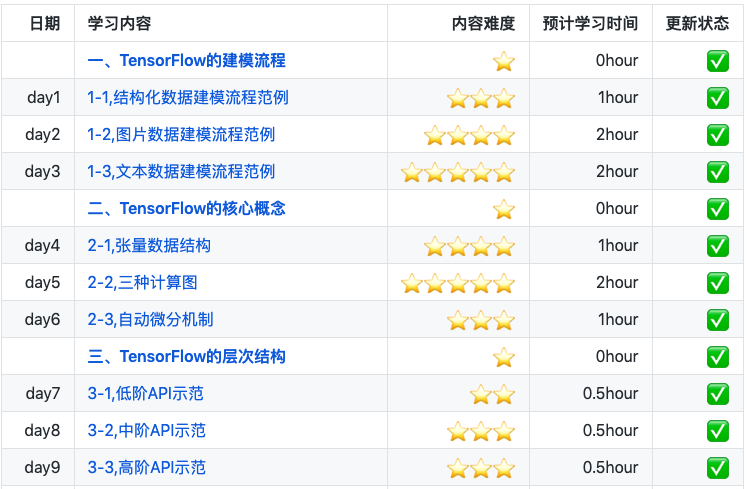Click the green checkmark in the day7 row
Image resolution: width=747 pixels, height=489 pixels.
718,394
